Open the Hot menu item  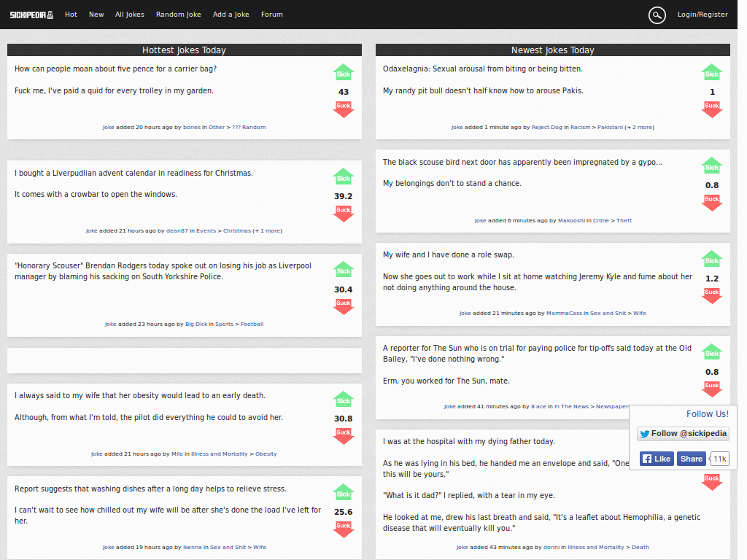click(x=71, y=15)
